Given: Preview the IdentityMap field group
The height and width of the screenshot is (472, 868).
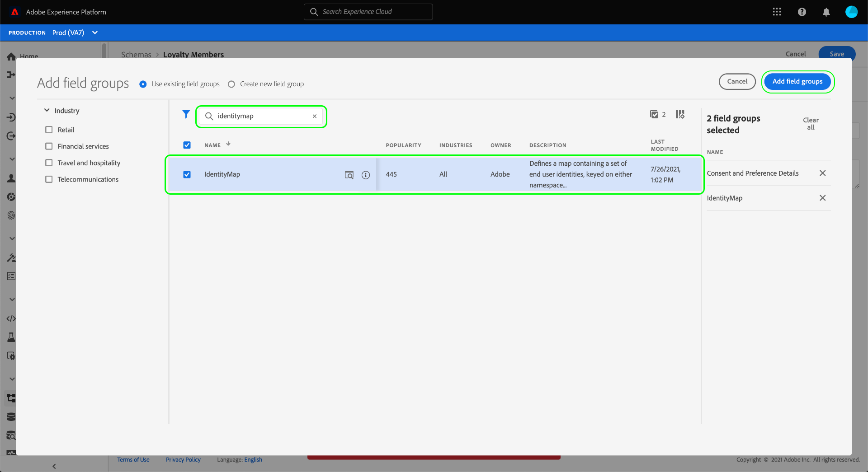Looking at the screenshot, I should click(349, 175).
